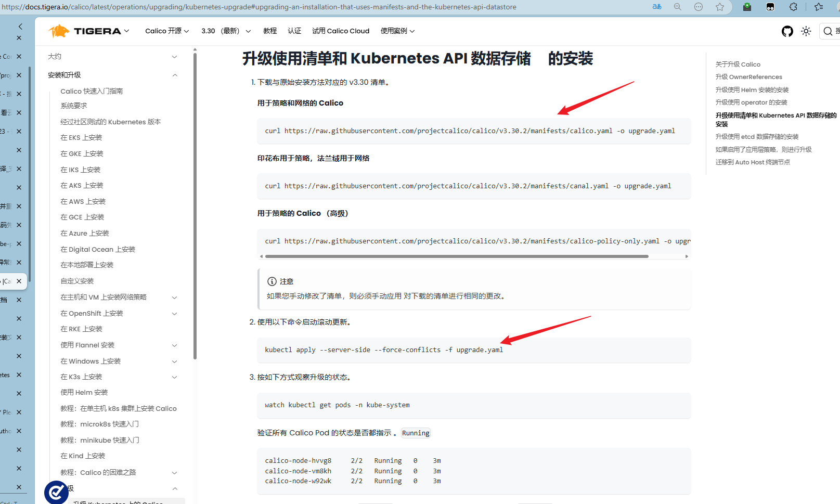Screen dimensions: 840x504
Task: Open 在 EKS 上安装 page
Action: tap(81, 138)
